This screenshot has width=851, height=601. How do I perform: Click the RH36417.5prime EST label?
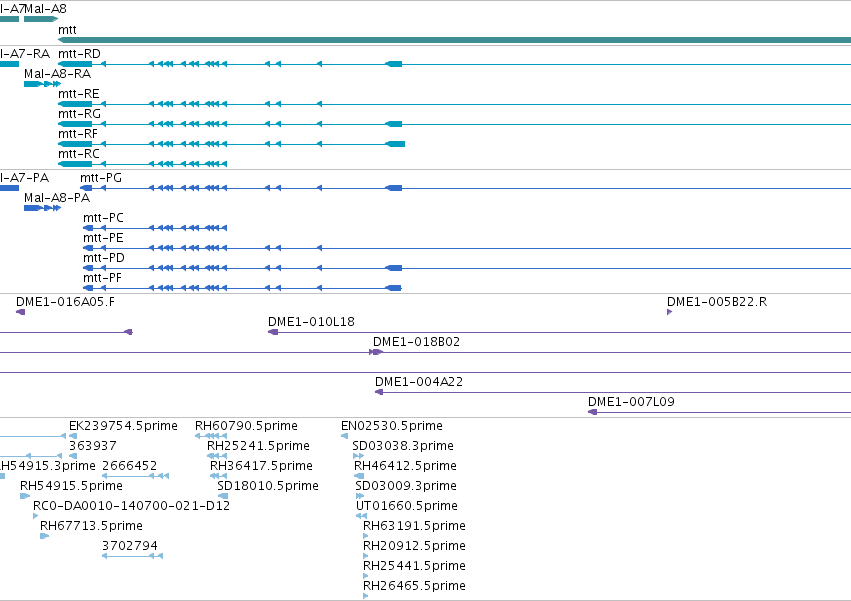point(261,466)
